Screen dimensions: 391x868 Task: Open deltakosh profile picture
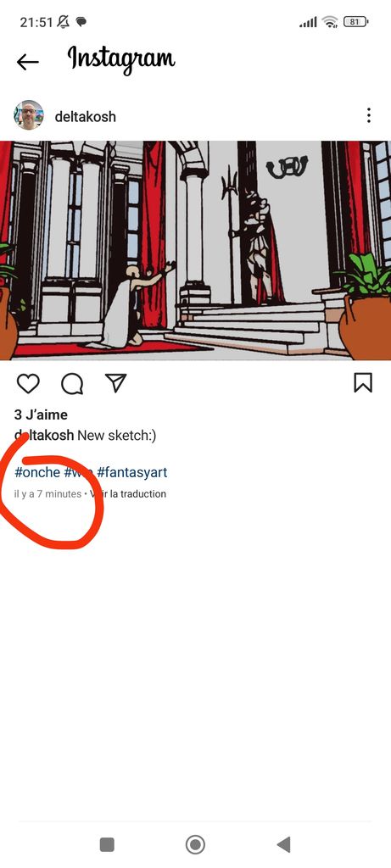[x=29, y=115]
